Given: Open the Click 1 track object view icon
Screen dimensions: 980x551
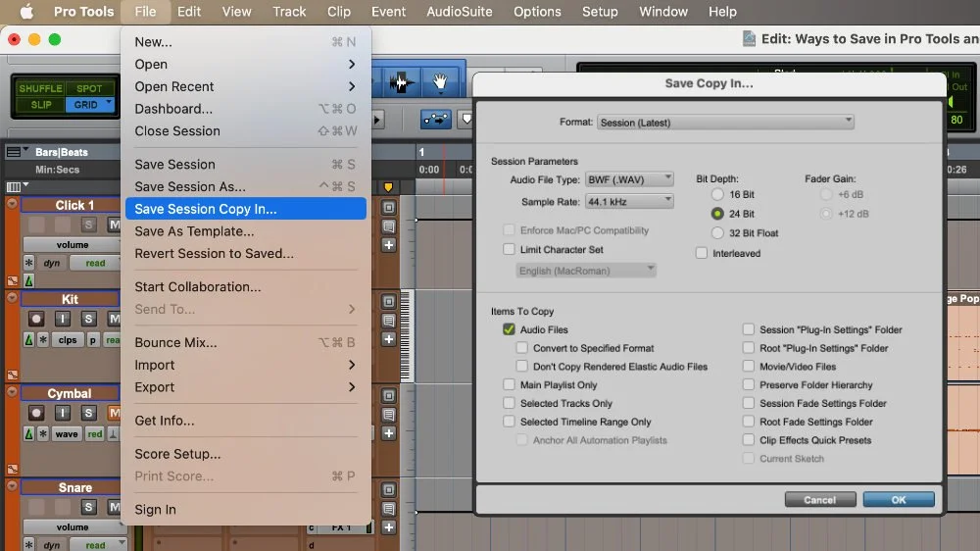Looking at the screenshot, I should point(389,208).
